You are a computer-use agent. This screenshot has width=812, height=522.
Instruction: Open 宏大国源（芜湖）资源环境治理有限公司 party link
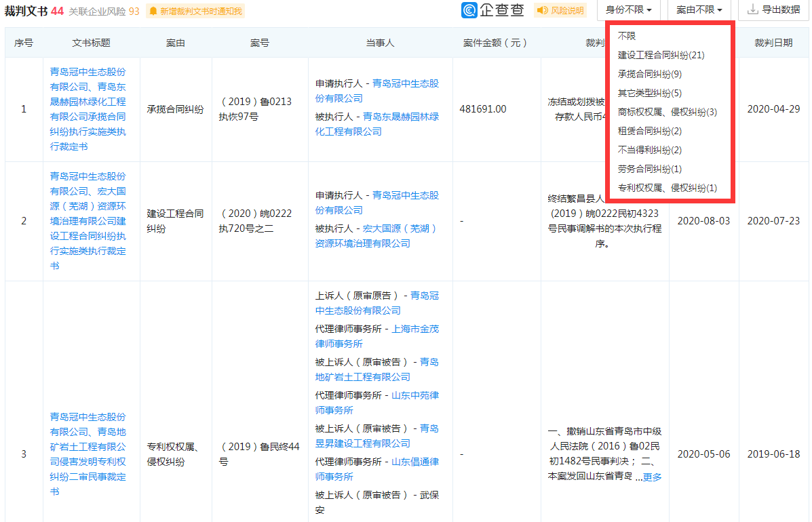375,236
